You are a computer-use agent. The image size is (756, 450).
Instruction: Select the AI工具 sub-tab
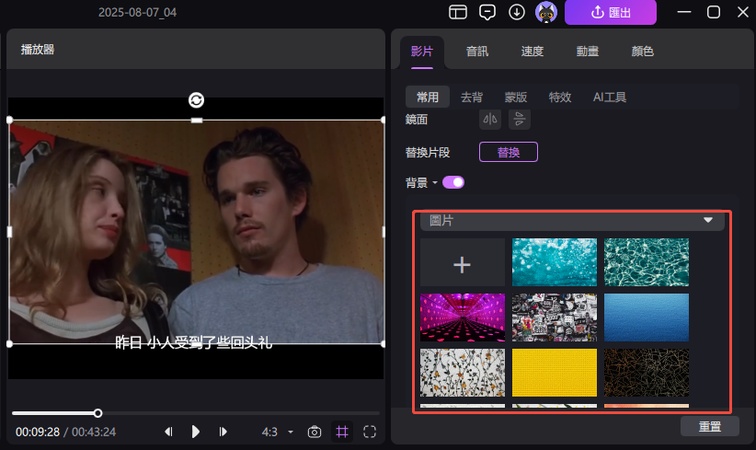coord(609,97)
